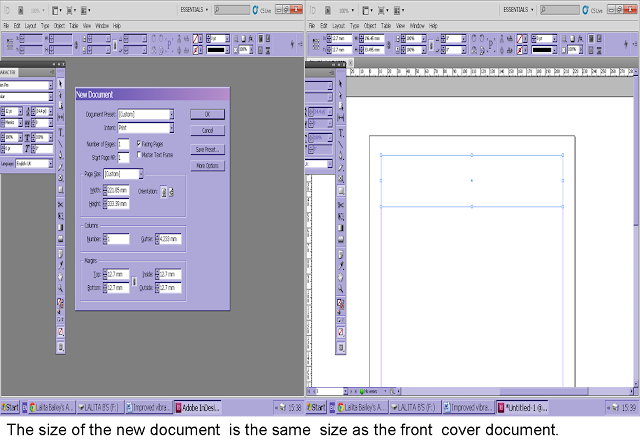
Task: Open Object menu in Untitled-1 window
Action: (370, 26)
